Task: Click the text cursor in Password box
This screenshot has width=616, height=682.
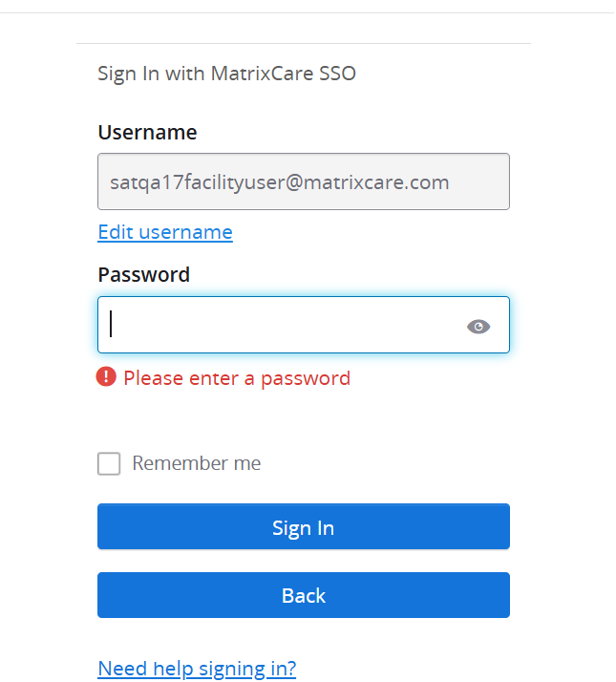Action: click(x=112, y=325)
